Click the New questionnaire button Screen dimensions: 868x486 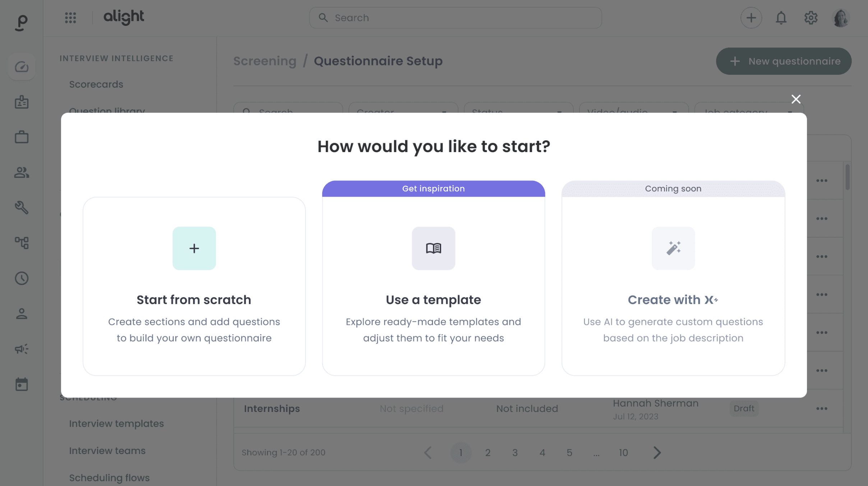click(x=784, y=61)
